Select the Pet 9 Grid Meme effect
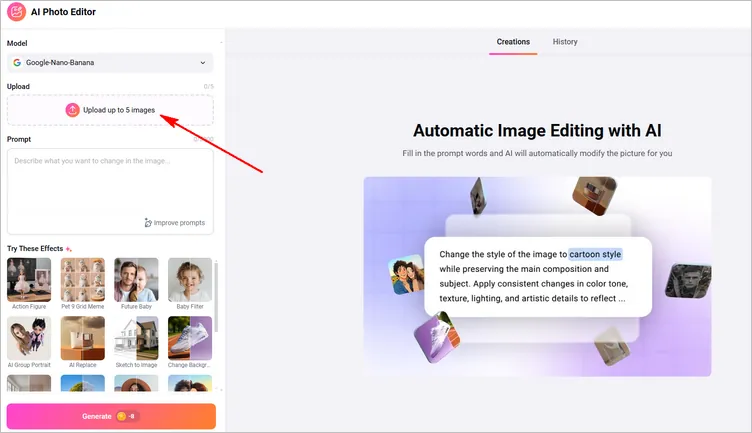752x433 pixels. pyautogui.click(x=83, y=280)
